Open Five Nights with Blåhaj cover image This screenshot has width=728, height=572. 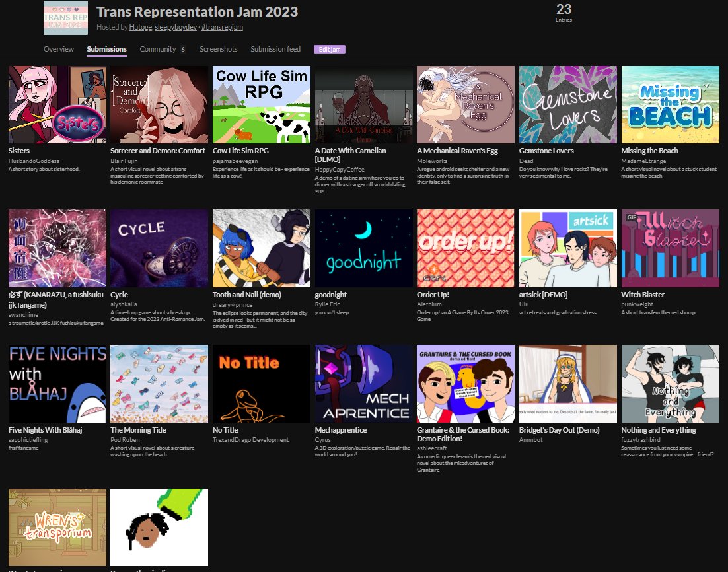tap(57, 384)
